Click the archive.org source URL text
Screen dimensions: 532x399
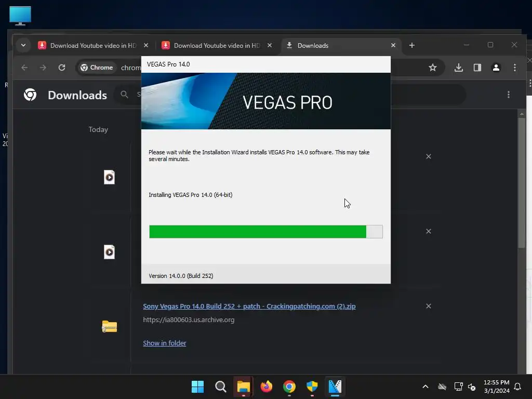pyautogui.click(x=189, y=320)
